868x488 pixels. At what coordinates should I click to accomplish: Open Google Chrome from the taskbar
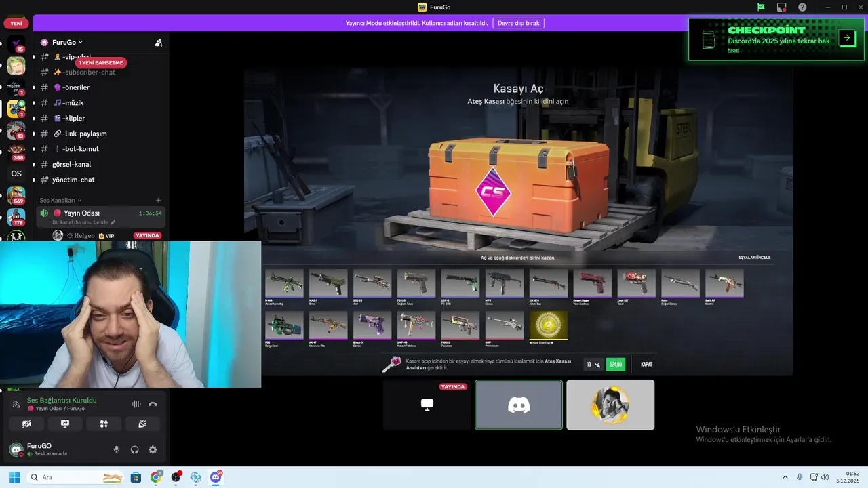coord(156,477)
